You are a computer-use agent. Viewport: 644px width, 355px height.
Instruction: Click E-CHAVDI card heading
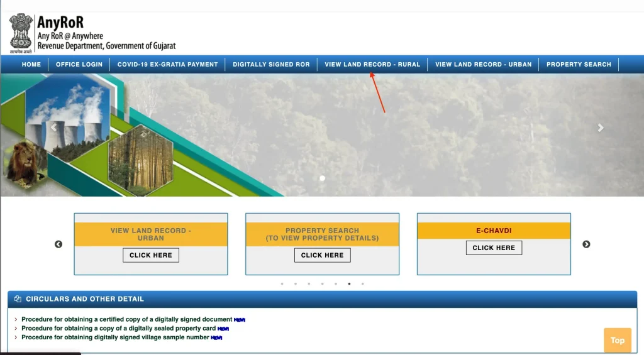[x=494, y=231]
